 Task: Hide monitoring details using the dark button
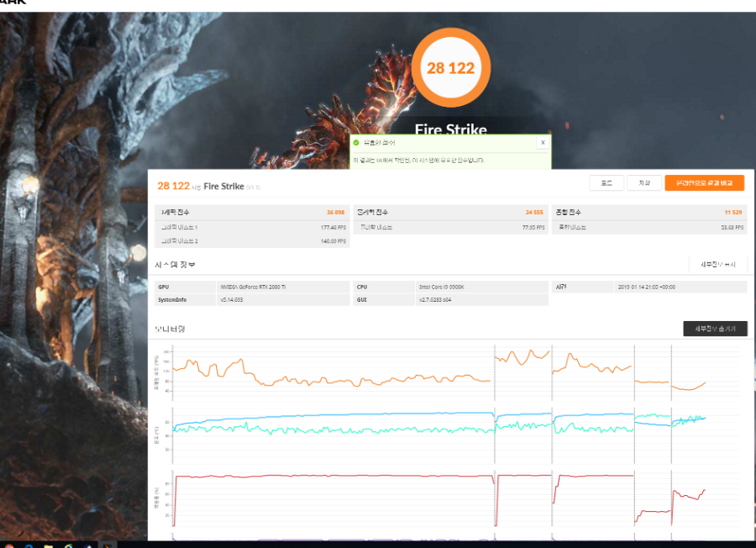715,329
